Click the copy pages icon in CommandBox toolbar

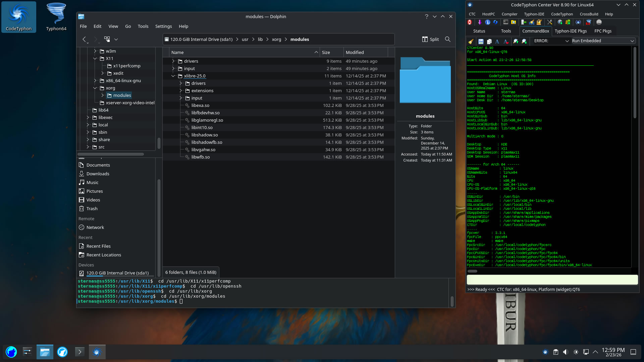tap(489, 41)
